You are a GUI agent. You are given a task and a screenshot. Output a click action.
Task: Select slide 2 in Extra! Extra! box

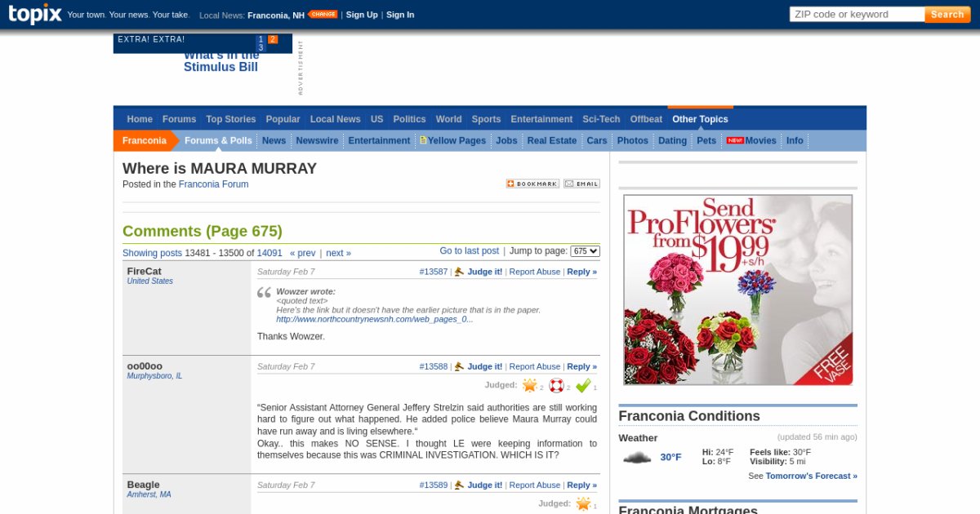tap(273, 39)
